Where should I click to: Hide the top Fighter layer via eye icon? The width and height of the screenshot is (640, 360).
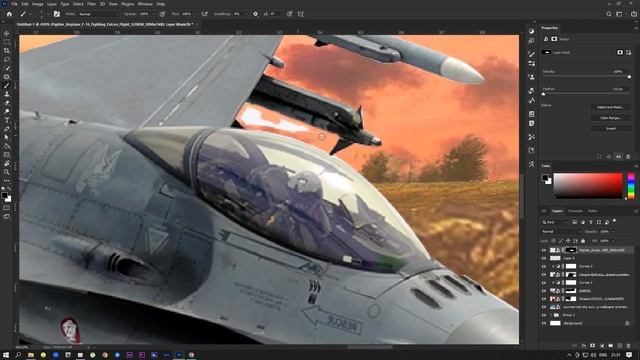[x=544, y=250]
